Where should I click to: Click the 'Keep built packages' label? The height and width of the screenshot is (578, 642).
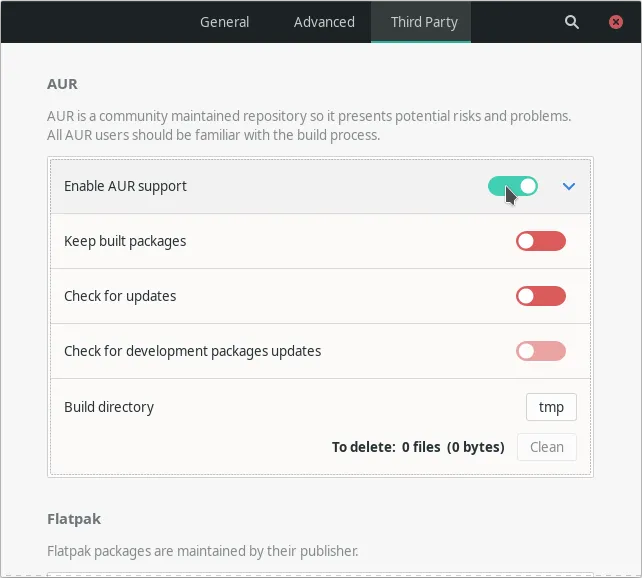(x=125, y=241)
